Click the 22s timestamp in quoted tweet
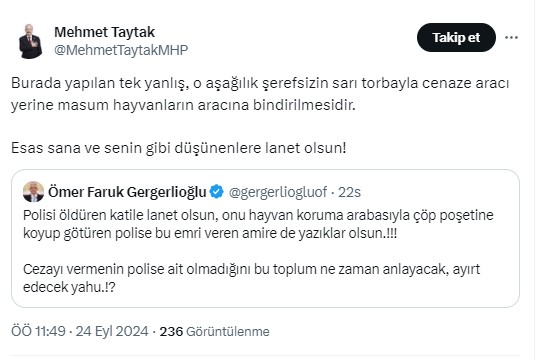 point(349,192)
